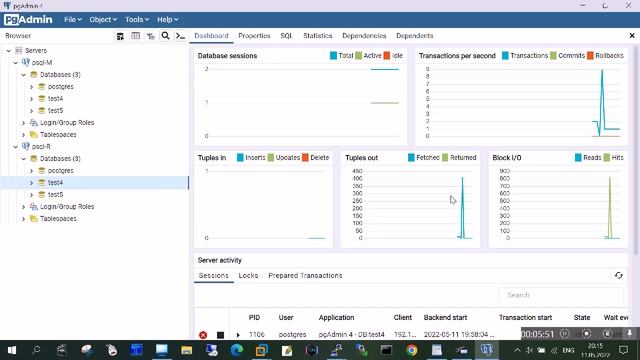Click the Inserts legend swatch in Tuples in

pos(240,158)
